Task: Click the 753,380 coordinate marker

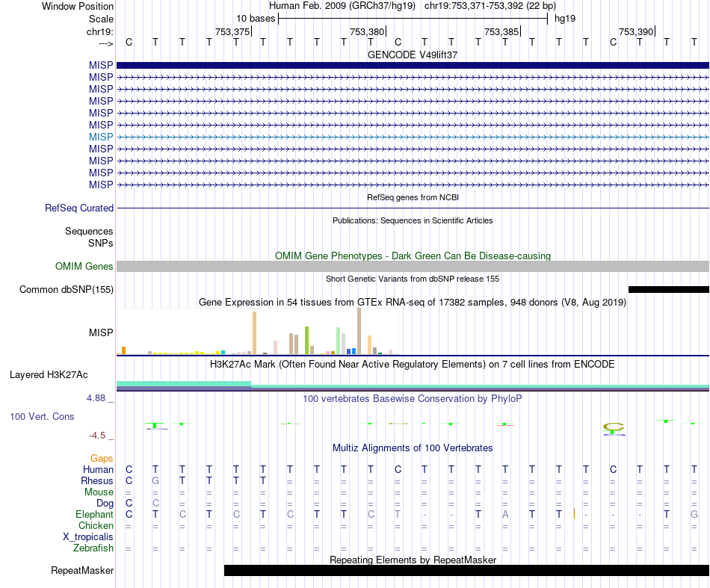Action: (367, 31)
